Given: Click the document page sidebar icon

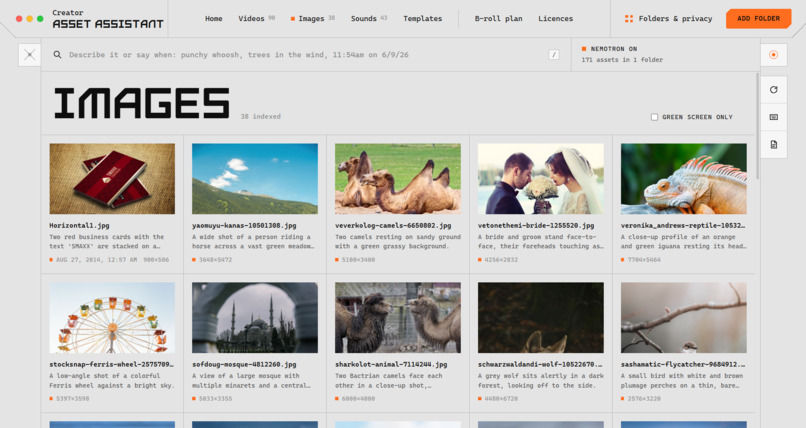Looking at the screenshot, I should pos(773,145).
